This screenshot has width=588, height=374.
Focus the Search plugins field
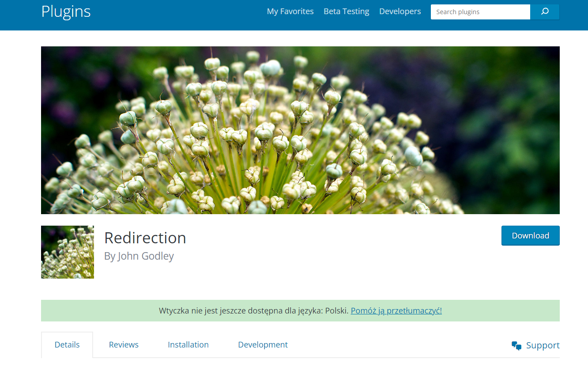[x=480, y=12]
